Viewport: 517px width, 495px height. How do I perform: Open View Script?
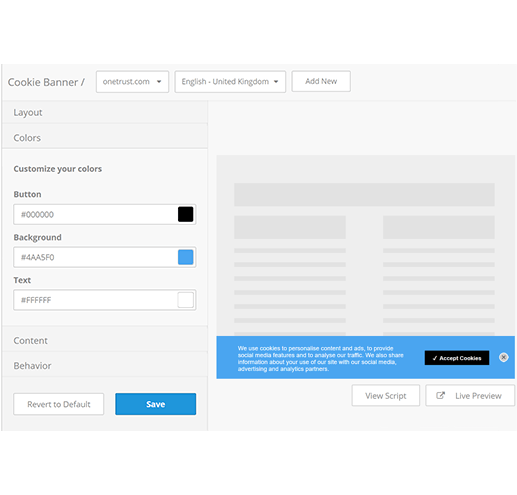point(386,396)
